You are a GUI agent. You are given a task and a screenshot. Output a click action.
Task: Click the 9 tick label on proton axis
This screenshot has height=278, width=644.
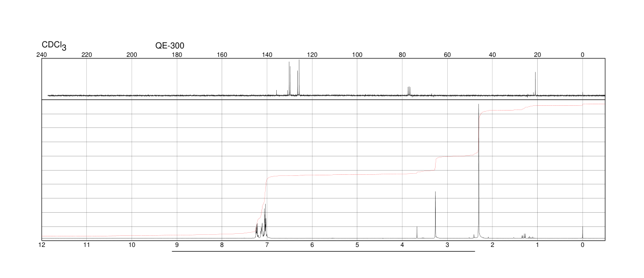pyautogui.click(x=177, y=245)
